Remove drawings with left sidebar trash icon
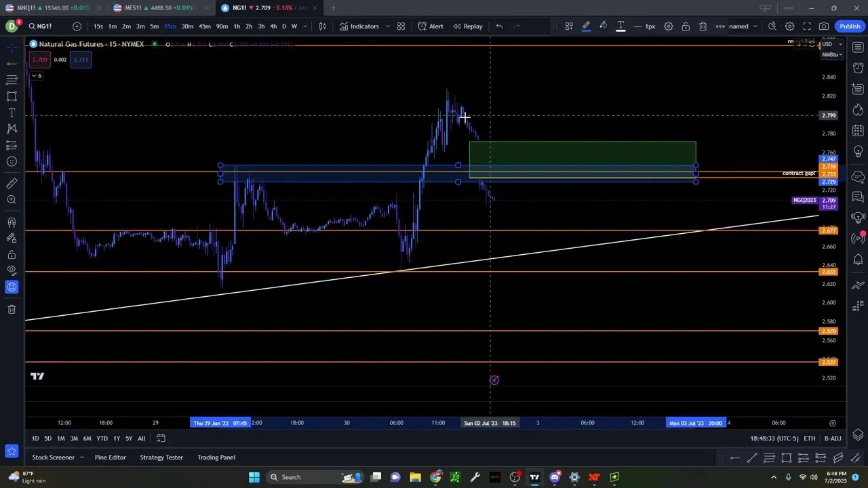This screenshot has height=488, width=868. coord(12,310)
